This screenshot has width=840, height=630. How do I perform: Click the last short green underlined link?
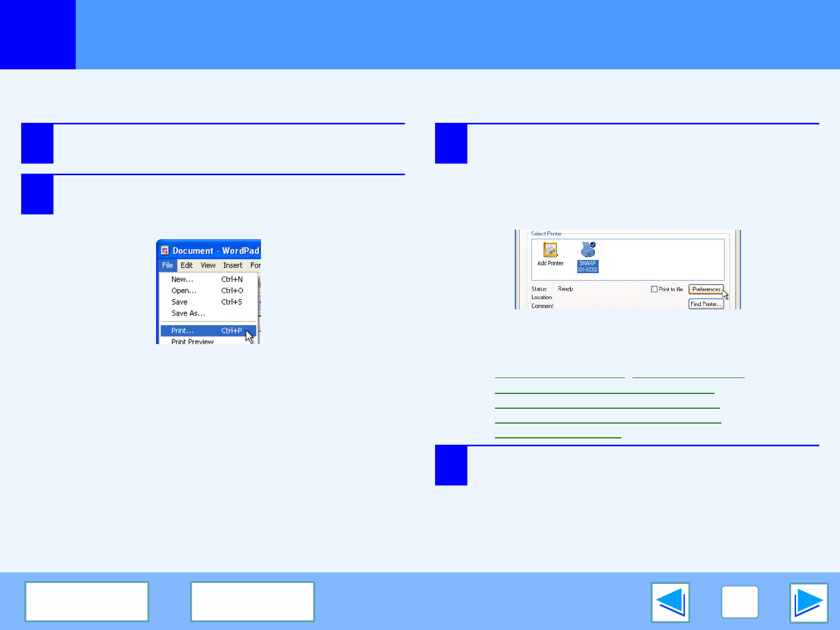558,435
